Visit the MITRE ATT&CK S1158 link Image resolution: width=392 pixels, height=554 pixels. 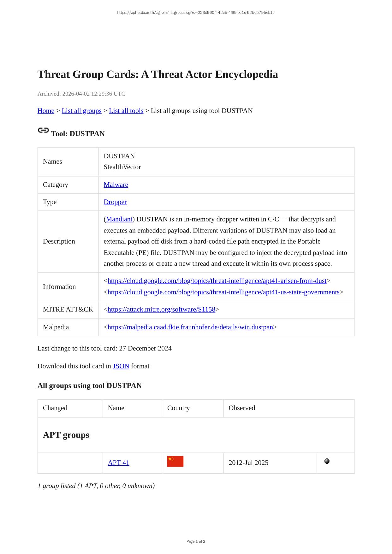(x=161, y=309)
